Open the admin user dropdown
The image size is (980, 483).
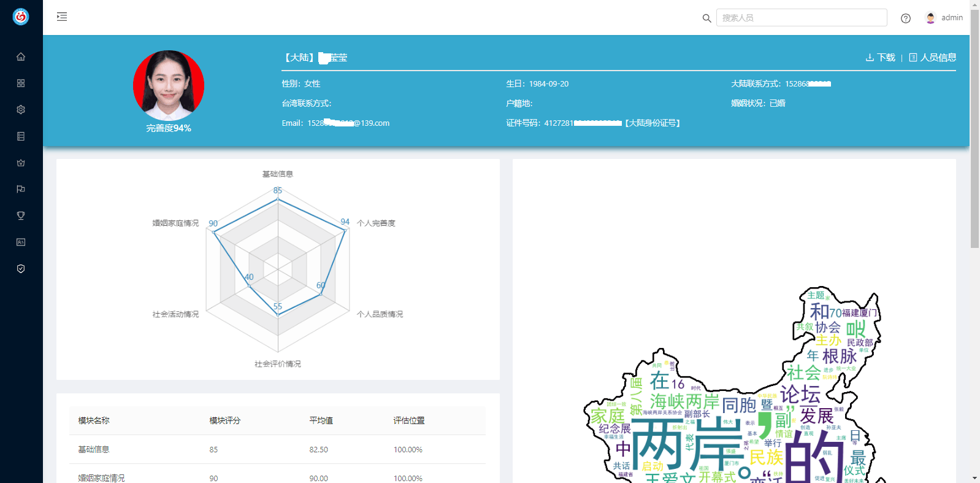point(944,18)
